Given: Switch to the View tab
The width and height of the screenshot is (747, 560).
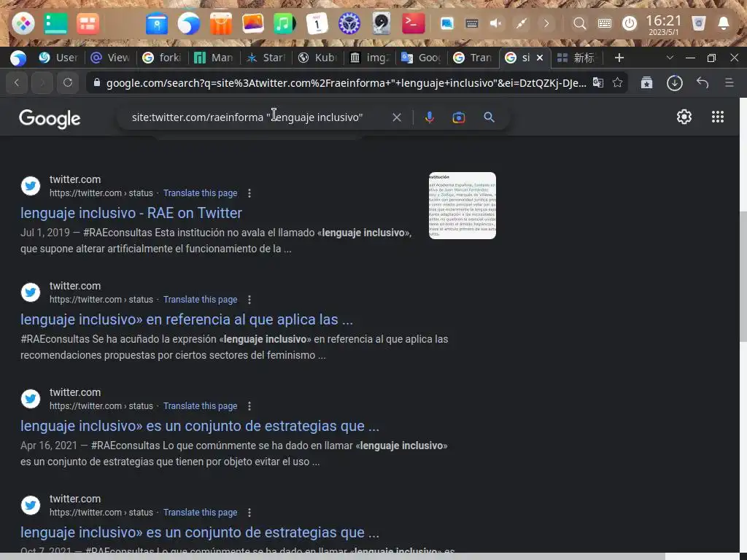Looking at the screenshot, I should pos(111,58).
